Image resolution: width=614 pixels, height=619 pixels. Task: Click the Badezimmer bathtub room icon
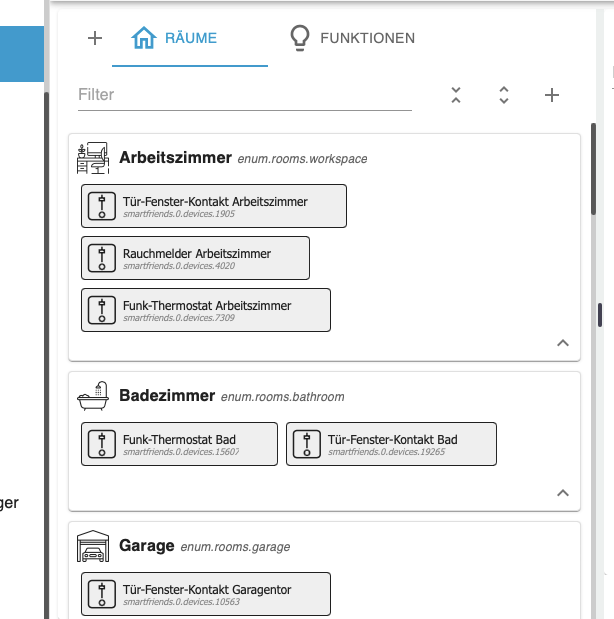pos(93,396)
